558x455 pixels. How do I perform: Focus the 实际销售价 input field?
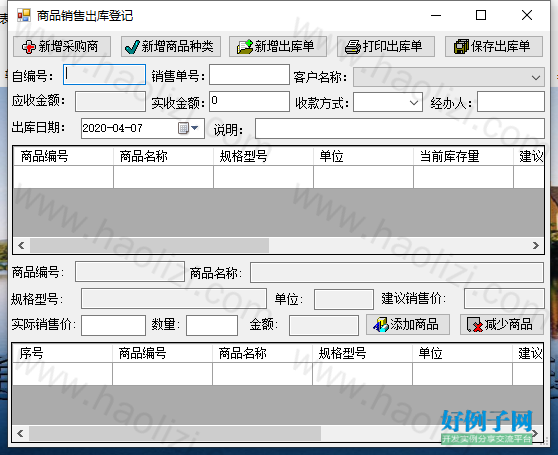tap(114, 326)
